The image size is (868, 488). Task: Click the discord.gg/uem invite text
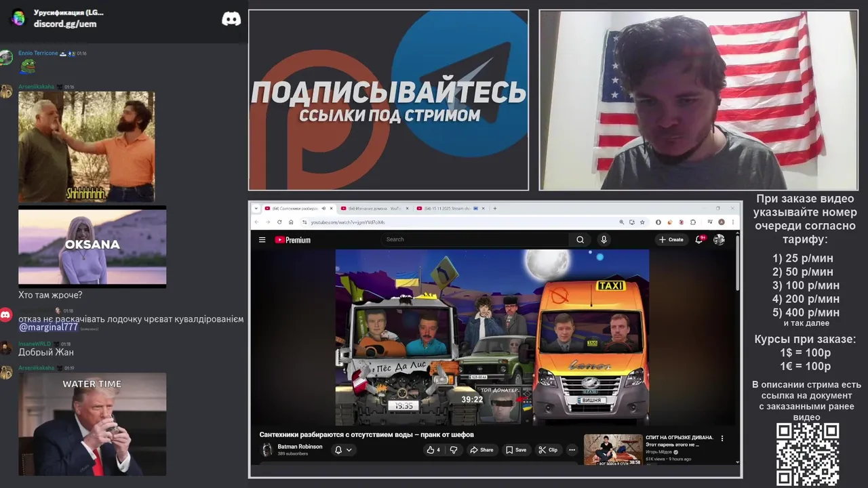coord(65,24)
